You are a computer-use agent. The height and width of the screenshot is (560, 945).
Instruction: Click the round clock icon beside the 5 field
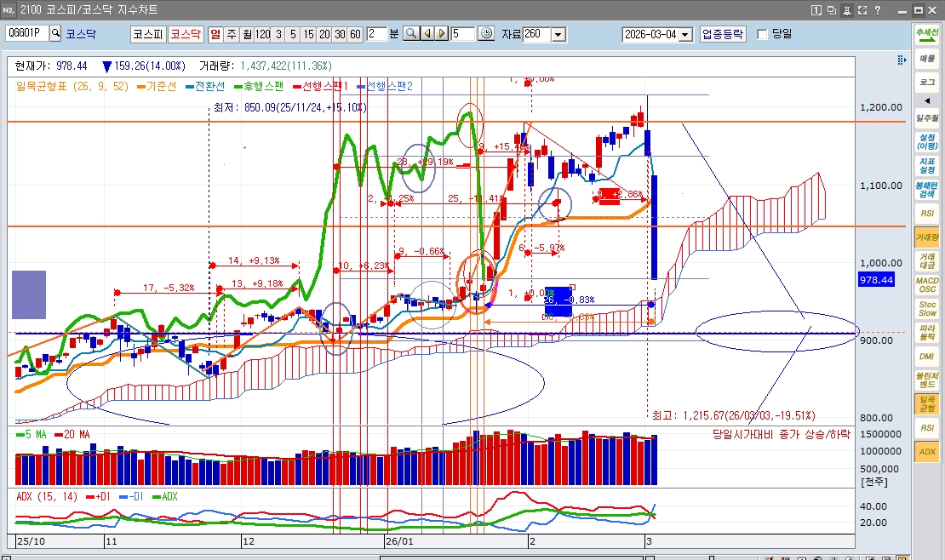tap(486, 34)
